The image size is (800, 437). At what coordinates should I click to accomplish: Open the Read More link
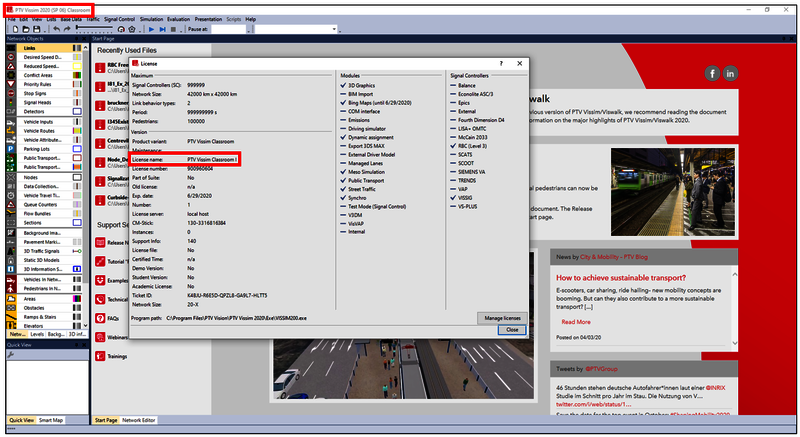(575, 322)
